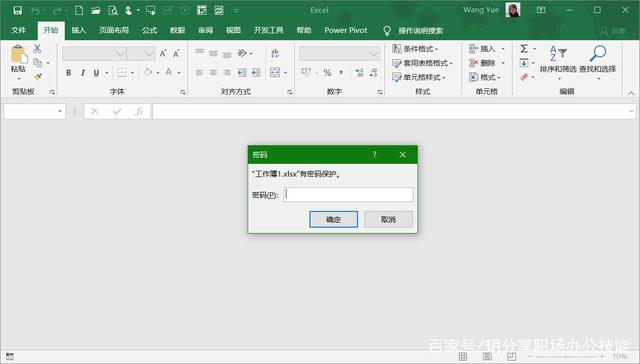
Task: Click the decrease indent icon
Action: 242,73
